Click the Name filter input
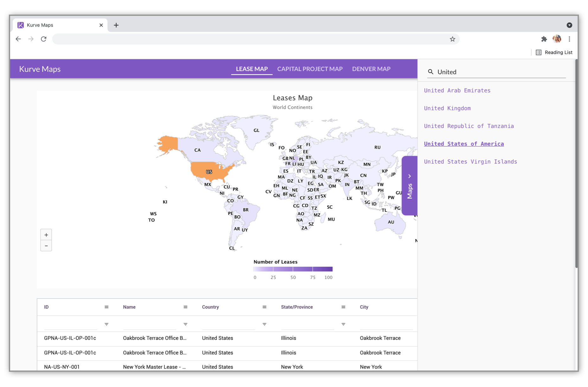This screenshot has width=588, height=387. (150, 324)
